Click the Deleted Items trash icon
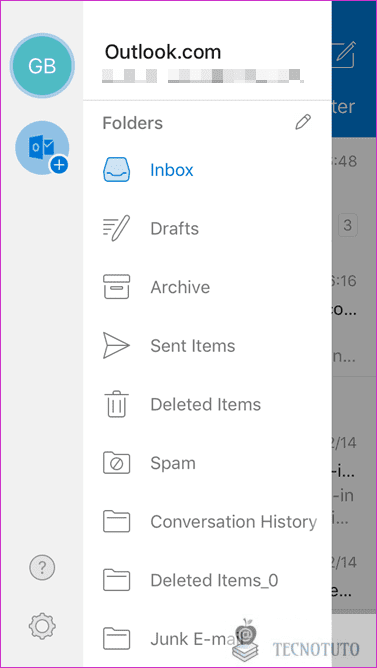Screen dimensions: 377x668 pos(116,404)
